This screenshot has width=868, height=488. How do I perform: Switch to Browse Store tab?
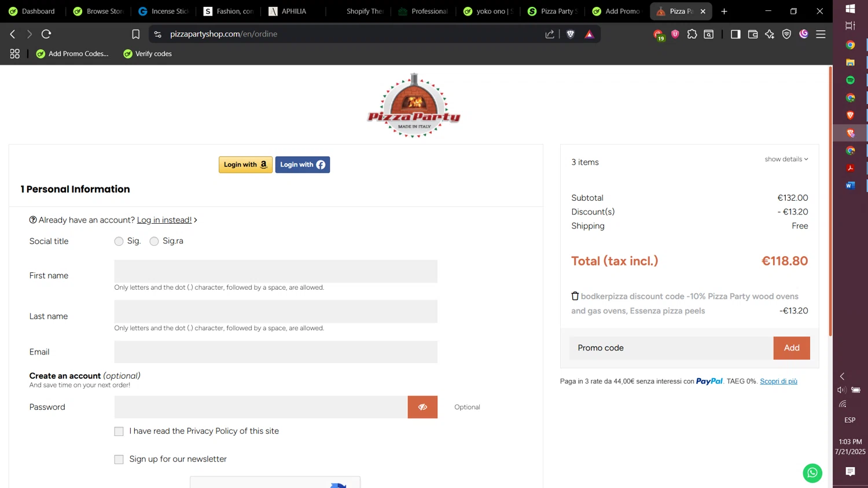pyautogui.click(x=98, y=11)
